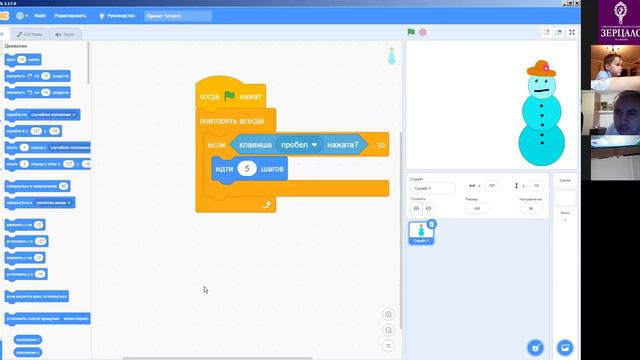Edit value 10 in 'изменить x на' block

[x=38, y=225]
